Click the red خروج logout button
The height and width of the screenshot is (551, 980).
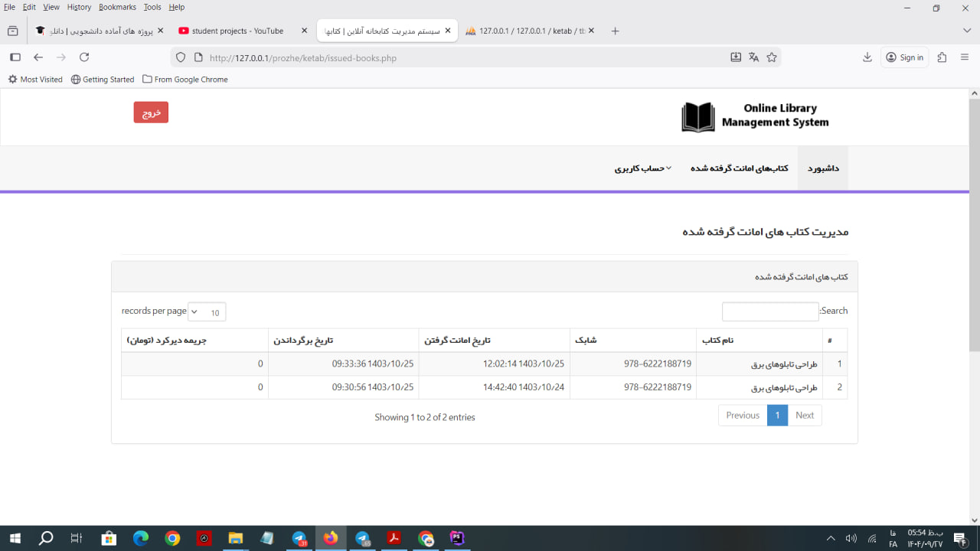(x=151, y=112)
